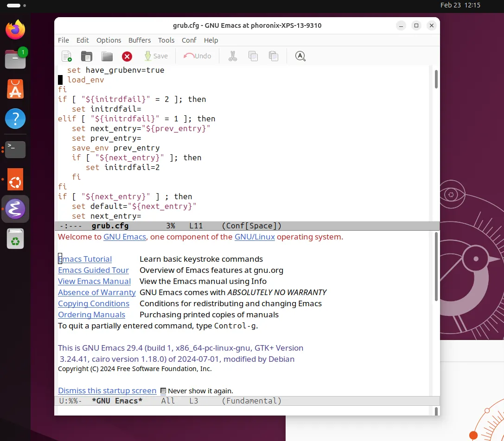Click the grub.cfg mode line buffer name
Image resolution: width=504 pixels, height=441 pixels.
[x=110, y=226]
